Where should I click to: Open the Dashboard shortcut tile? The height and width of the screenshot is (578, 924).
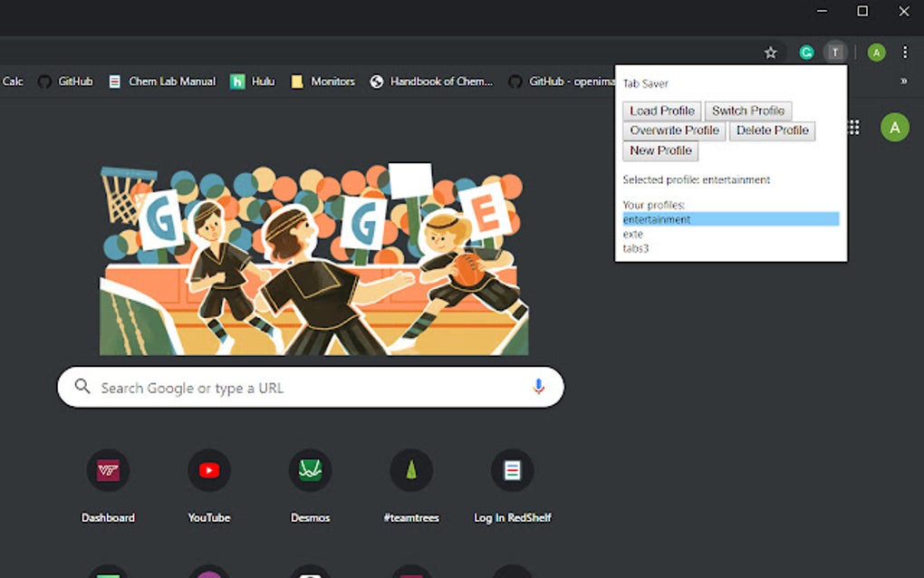pos(108,470)
